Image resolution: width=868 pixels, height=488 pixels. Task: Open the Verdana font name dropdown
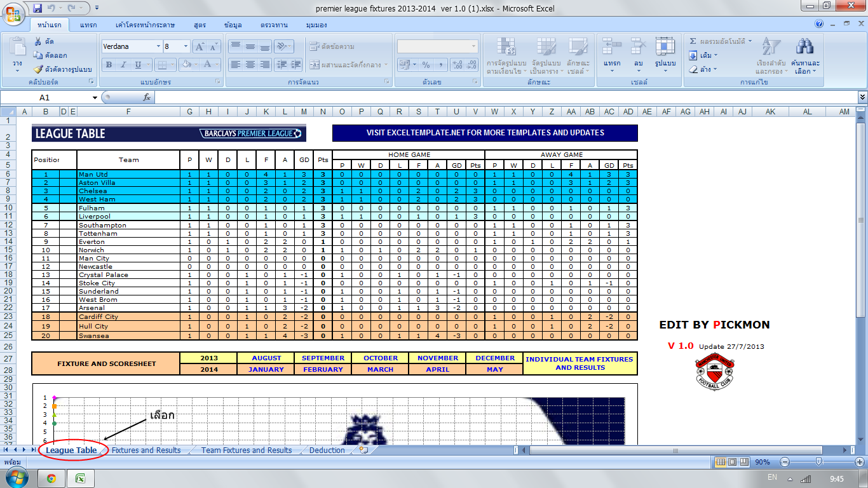(158, 46)
